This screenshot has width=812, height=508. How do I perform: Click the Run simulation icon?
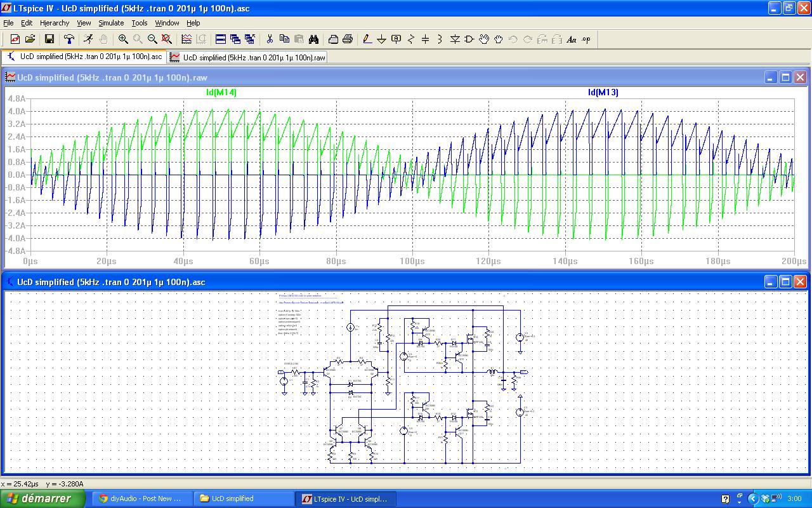pos(88,39)
